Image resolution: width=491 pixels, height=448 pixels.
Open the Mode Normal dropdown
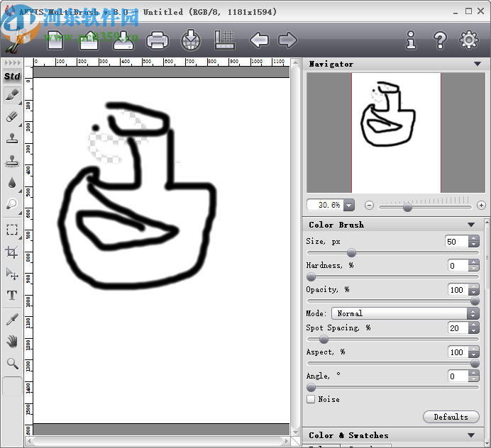click(405, 313)
